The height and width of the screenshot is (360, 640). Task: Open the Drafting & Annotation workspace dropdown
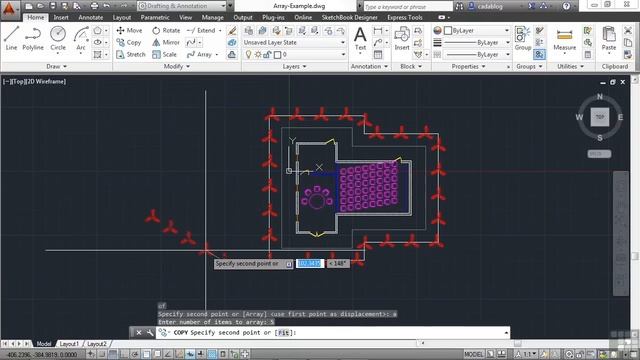(182, 6)
